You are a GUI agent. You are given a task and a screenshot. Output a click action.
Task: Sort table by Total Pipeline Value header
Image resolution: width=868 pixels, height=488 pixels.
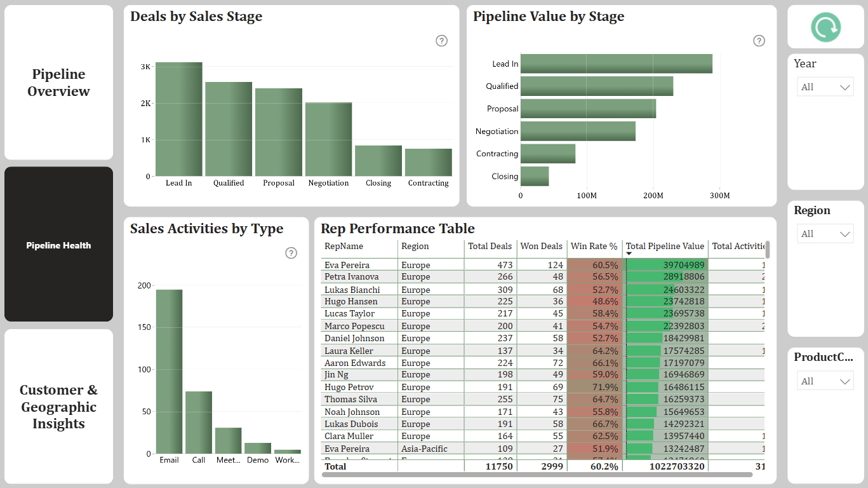pyautogui.click(x=665, y=247)
